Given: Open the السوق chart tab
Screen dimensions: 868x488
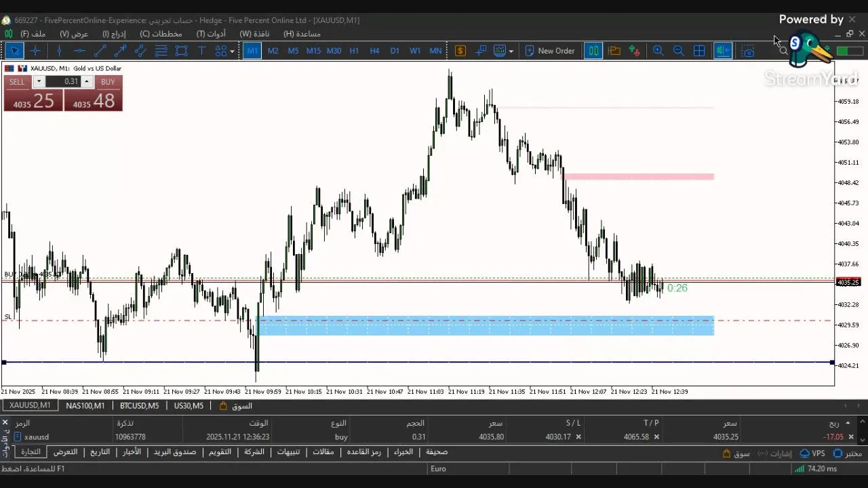Looking at the screenshot, I should click(x=236, y=405).
